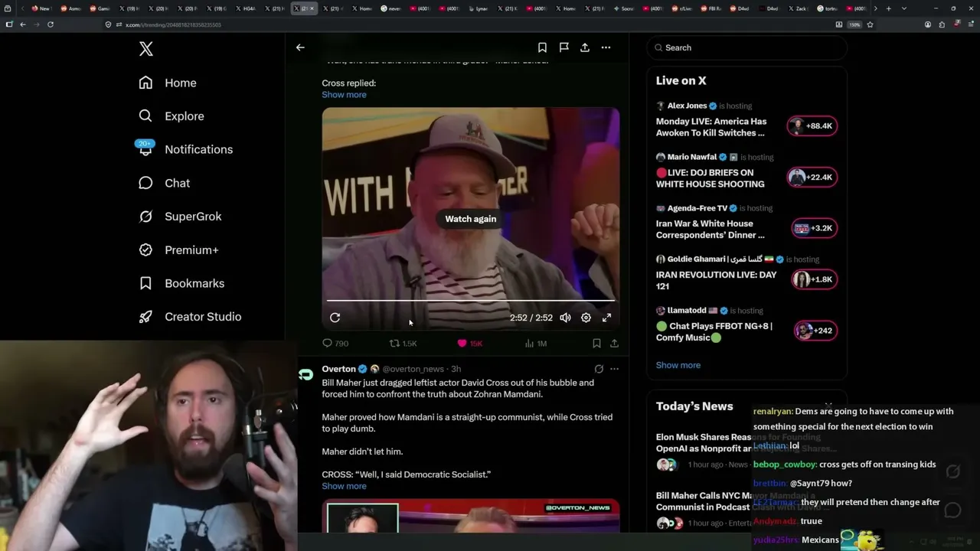Share this page using the header share icon
The image size is (980, 551).
tap(584, 47)
